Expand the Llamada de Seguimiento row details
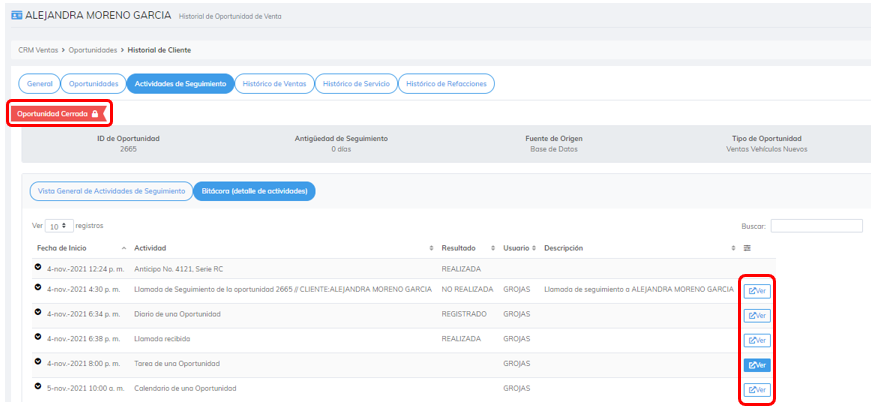This screenshot has height=409, width=871. [38, 289]
